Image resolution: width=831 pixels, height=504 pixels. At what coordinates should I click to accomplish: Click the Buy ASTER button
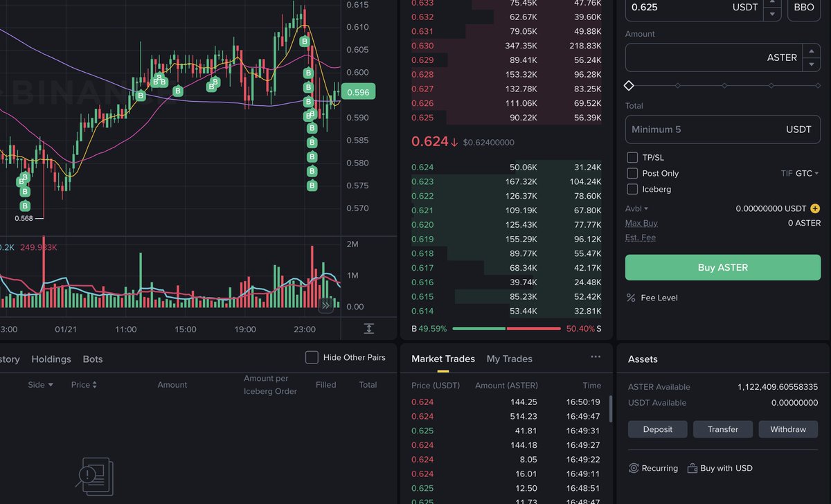click(723, 267)
